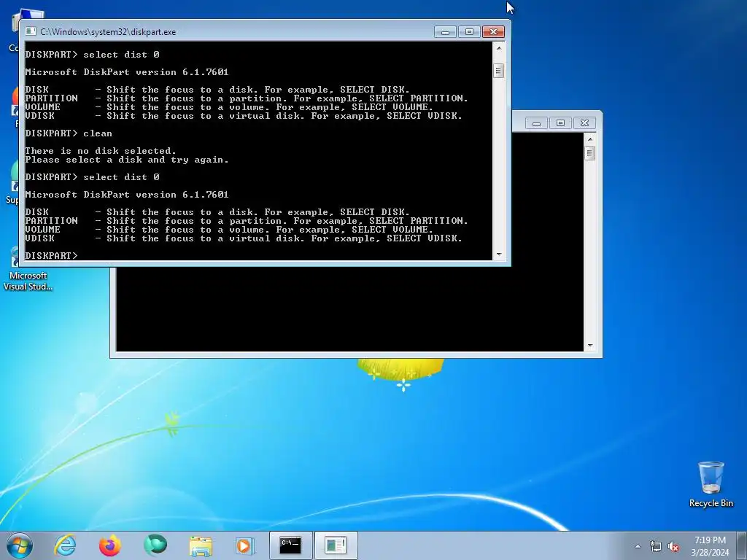Click background console scrollbar thumb
The width and height of the screenshot is (747, 560).
pos(589,153)
